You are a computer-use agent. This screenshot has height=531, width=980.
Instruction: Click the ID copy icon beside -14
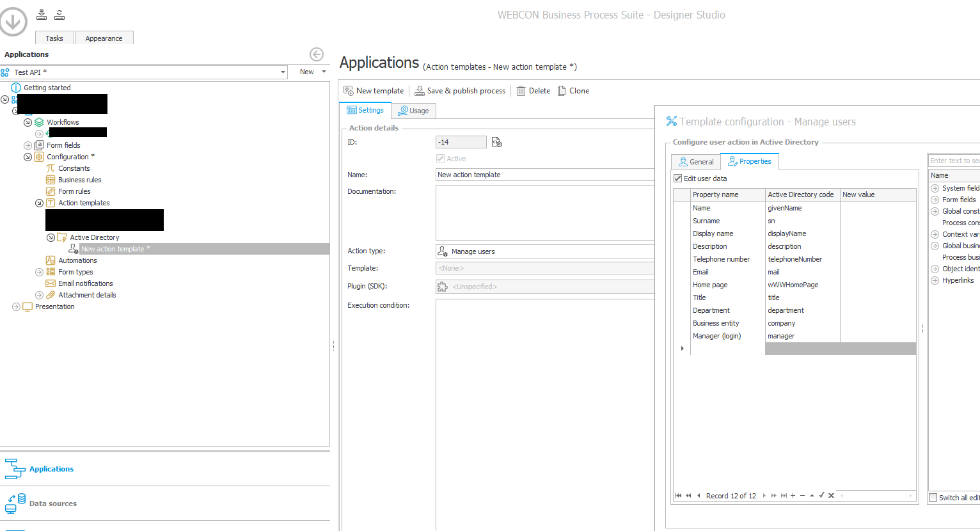pos(497,142)
